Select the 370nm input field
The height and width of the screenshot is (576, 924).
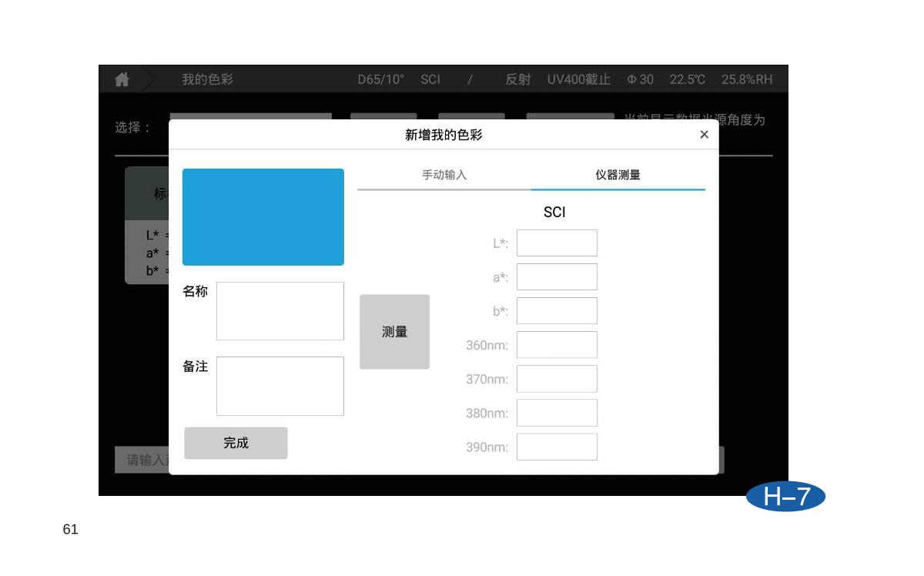[x=557, y=379]
